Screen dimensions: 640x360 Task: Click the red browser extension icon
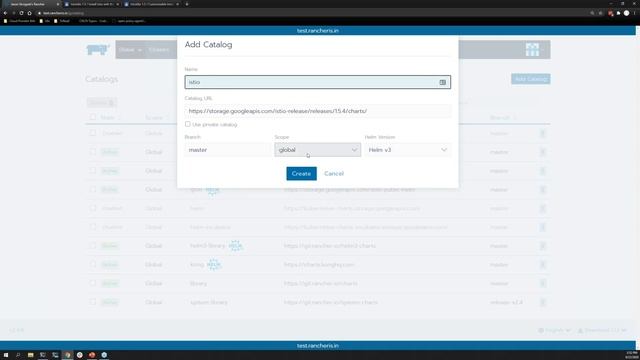coord(611,13)
